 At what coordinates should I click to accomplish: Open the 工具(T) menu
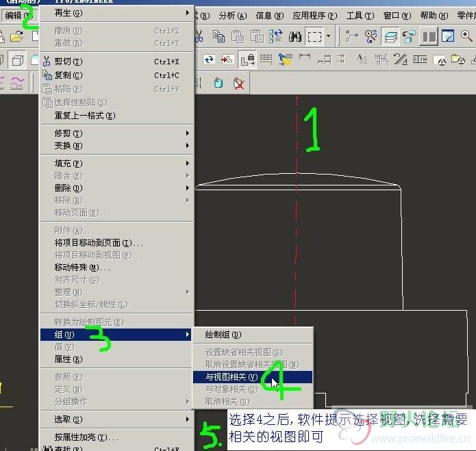point(360,16)
